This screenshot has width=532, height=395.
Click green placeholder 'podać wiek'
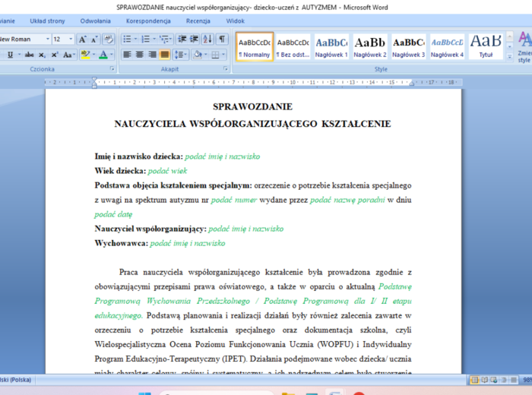(x=167, y=171)
